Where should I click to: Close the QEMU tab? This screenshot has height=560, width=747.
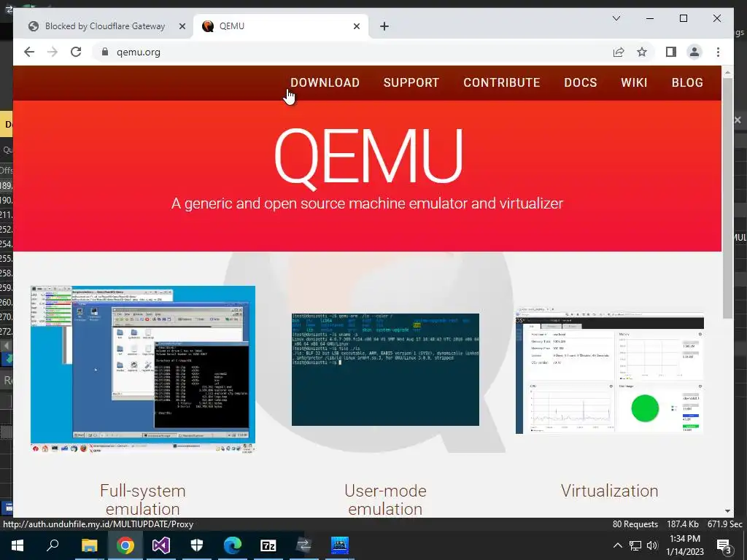356,26
